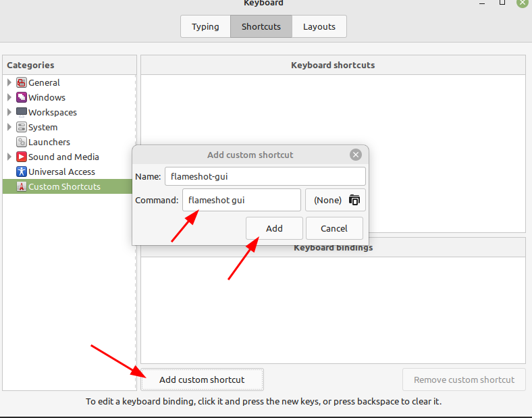Expand the Sound and Media arrow
532x418 pixels.
9,157
